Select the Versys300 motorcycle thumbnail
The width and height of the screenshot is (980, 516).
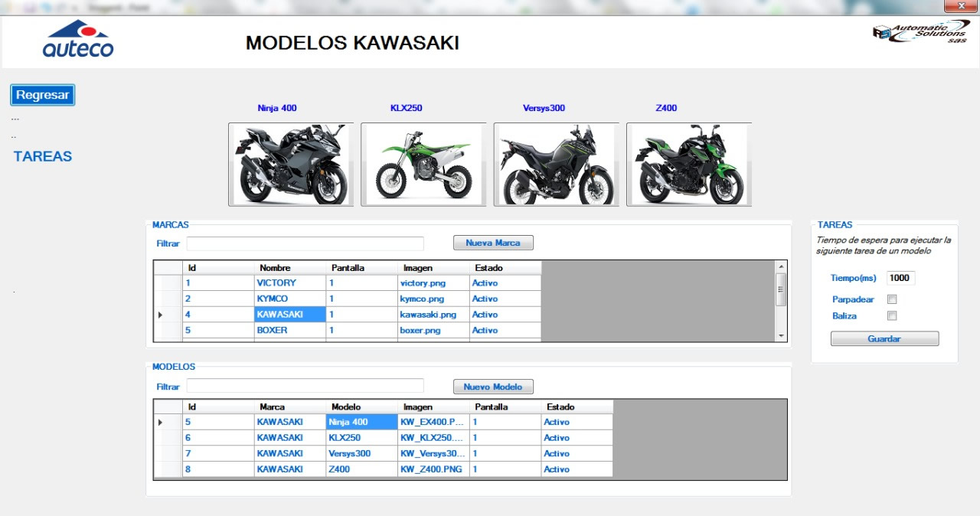pos(556,165)
